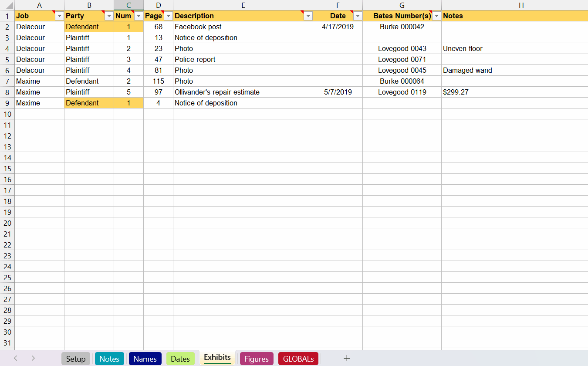Open the Job column filter dropdown
Image resolution: width=588 pixels, height=366 pixels.
pyautogui.click(x=60, y=16)
